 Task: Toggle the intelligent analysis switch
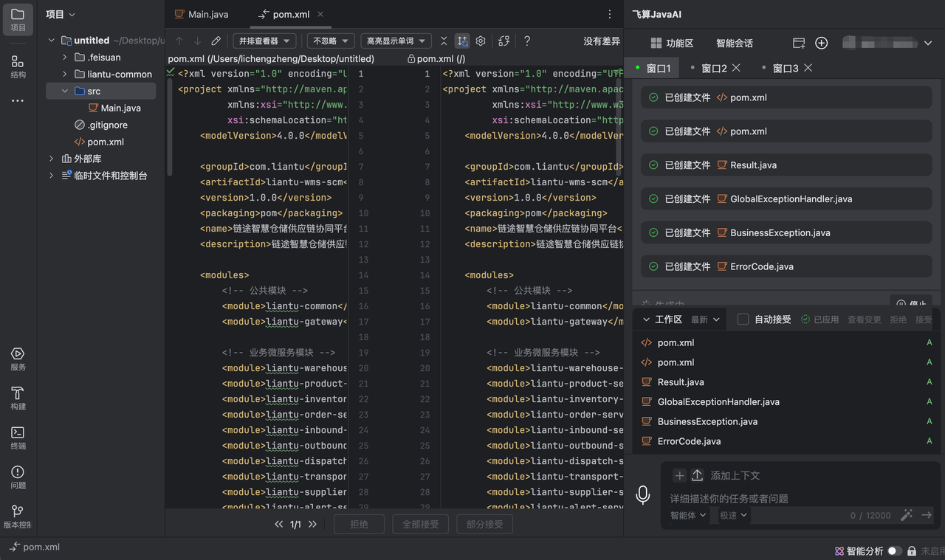pyautogui.click(x=894, y=550)
